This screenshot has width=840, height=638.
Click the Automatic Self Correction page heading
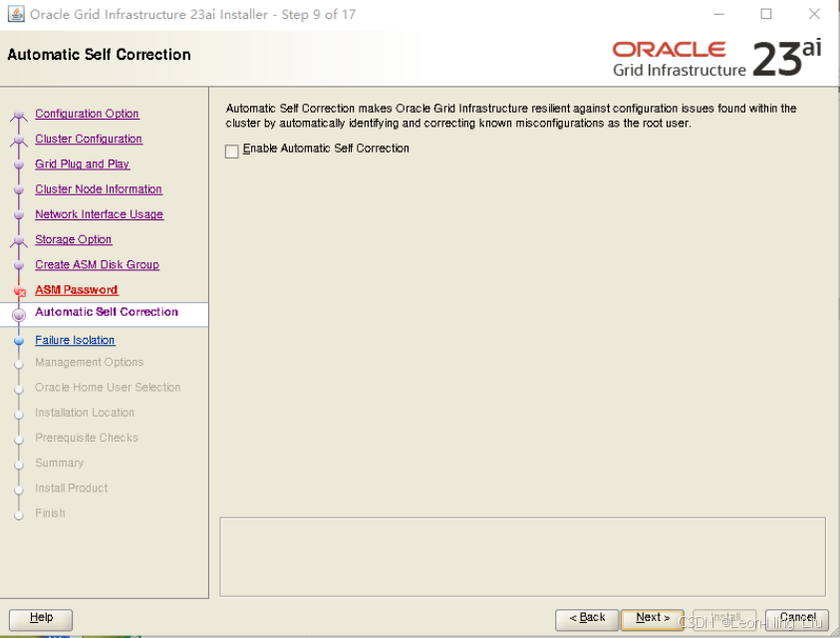tap(99, 55)
